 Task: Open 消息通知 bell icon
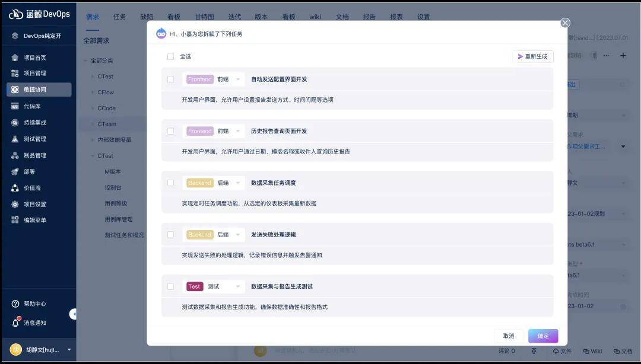tap(15, 323)
